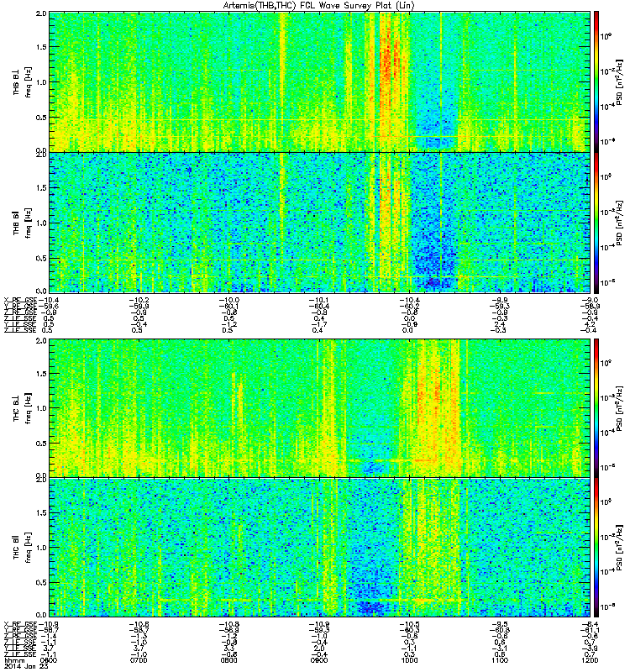
Task: Click the '10⁻⁶' tick on the bottom panel color bar
Action: [x=606, y=606]
